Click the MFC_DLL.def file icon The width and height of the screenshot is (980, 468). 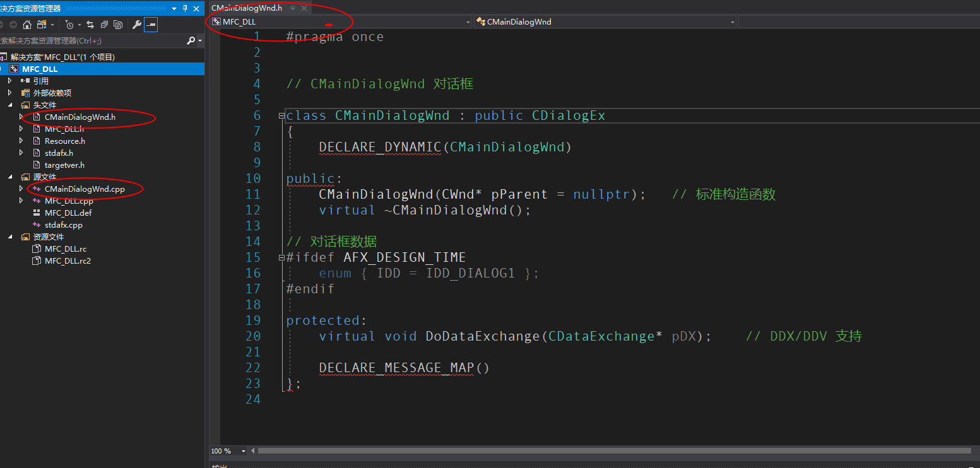click(37, 213)
